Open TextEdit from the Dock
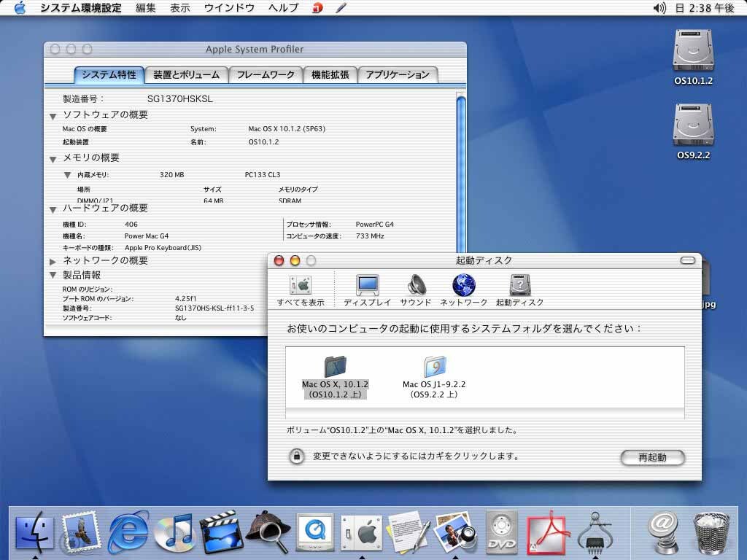This screenshot has width=747, height=560. click(x=408, y=532)
